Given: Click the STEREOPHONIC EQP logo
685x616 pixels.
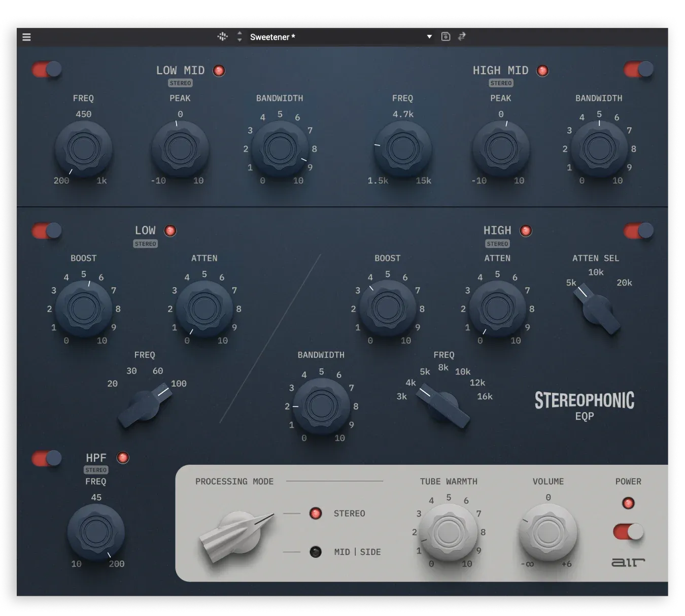Looking at the screenshot, I should pos(585,406).
